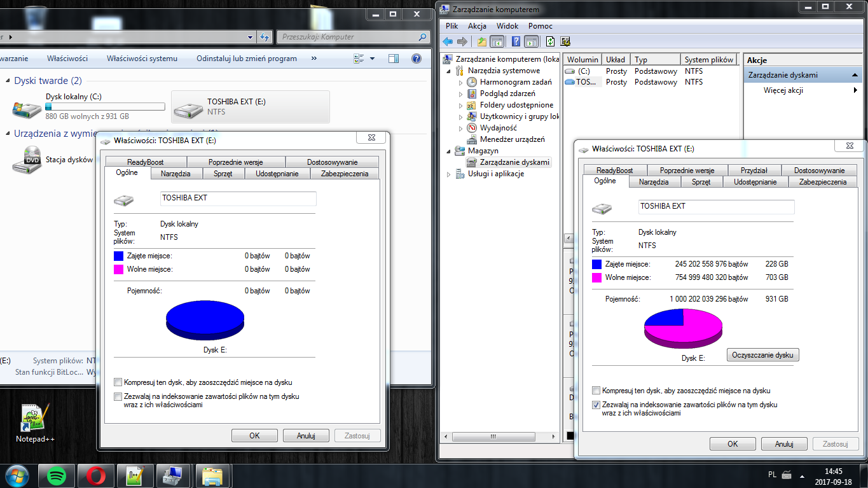
Task: Click OK in the 931 GB Properties dialog
Action: tap(733, 444)
